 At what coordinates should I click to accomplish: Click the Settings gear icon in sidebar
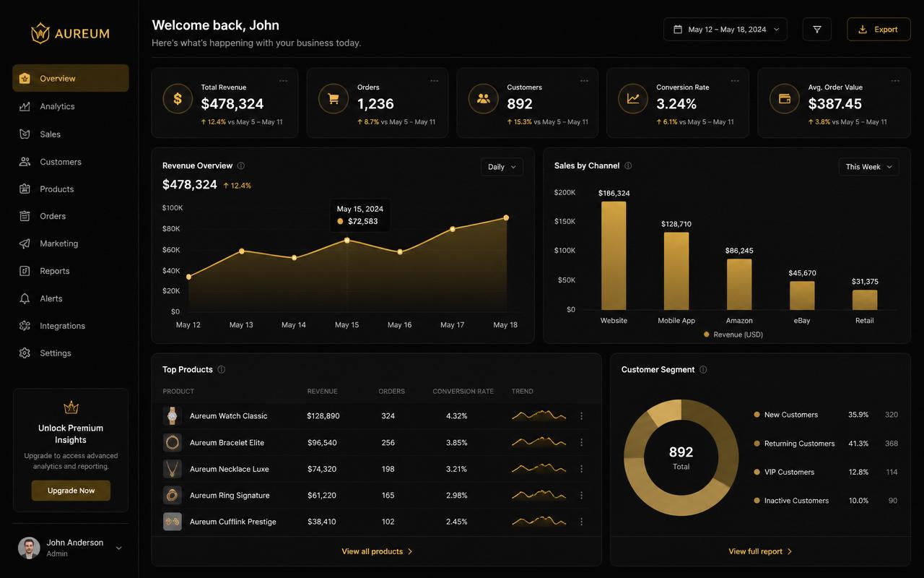25,353
